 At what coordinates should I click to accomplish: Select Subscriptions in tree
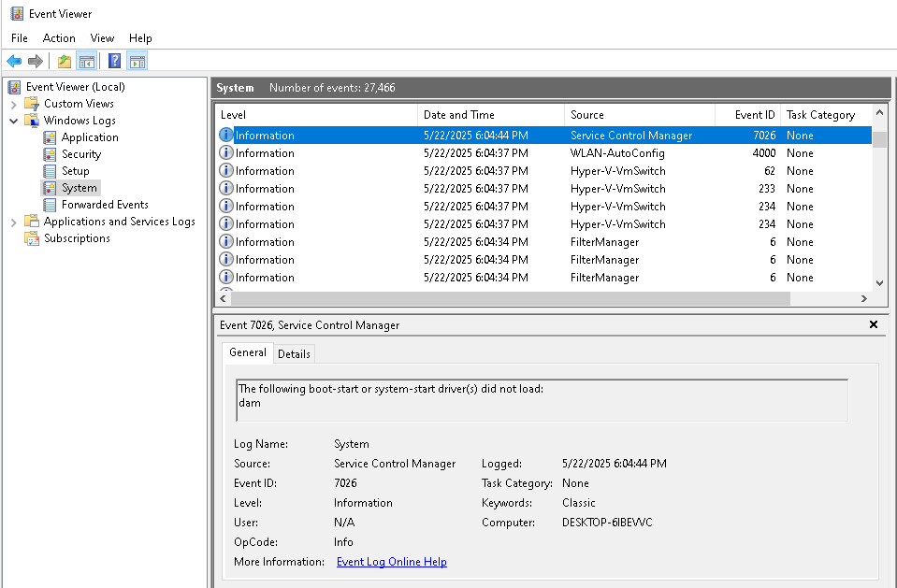coord(77,238)
